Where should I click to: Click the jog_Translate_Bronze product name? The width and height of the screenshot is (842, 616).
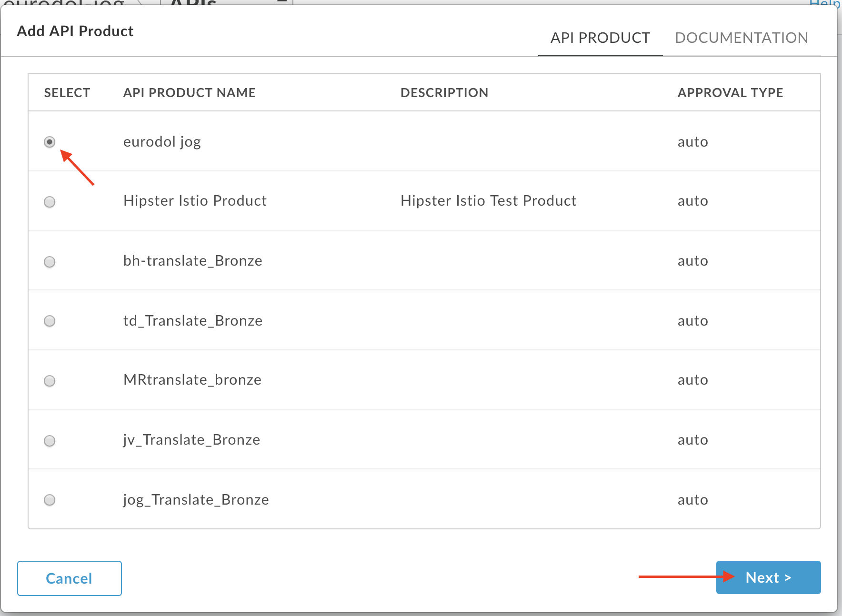[196, 500]
